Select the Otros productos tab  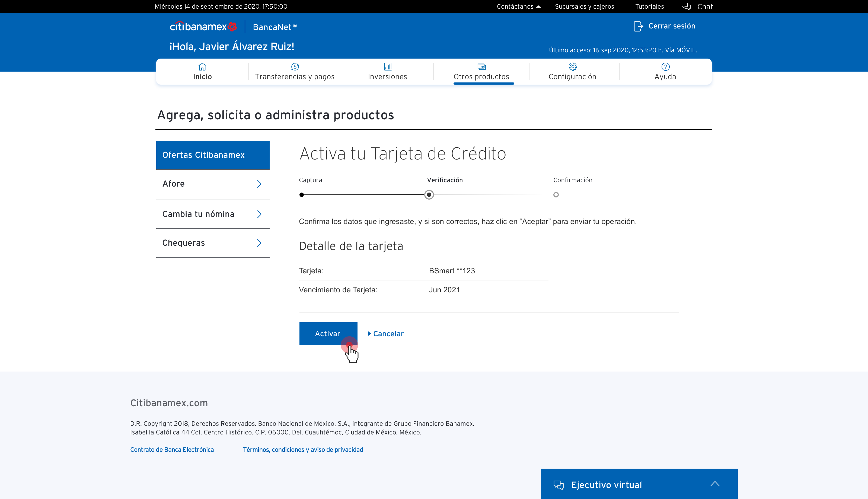click(x=481, y=72)
